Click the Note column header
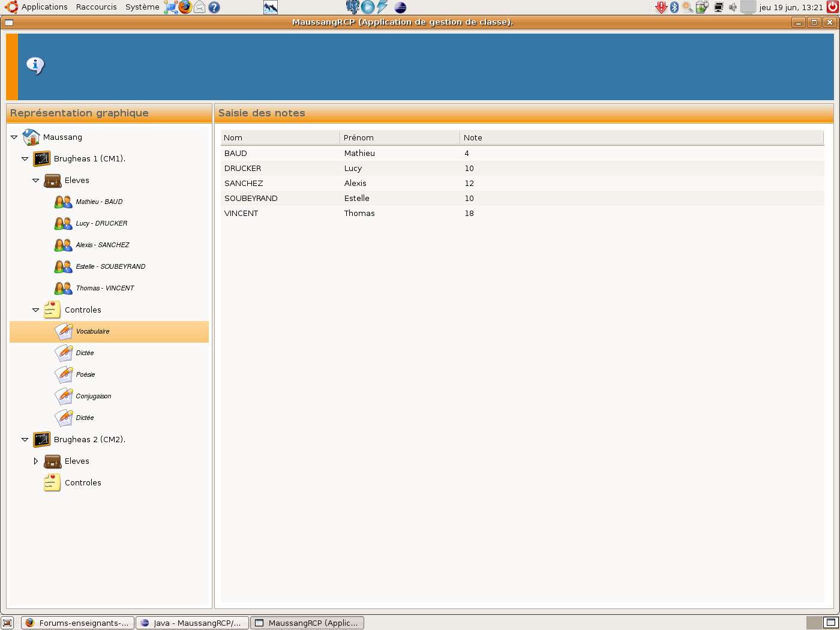The width and height of the screenshot is (840, 630). (x=642, y=137)
